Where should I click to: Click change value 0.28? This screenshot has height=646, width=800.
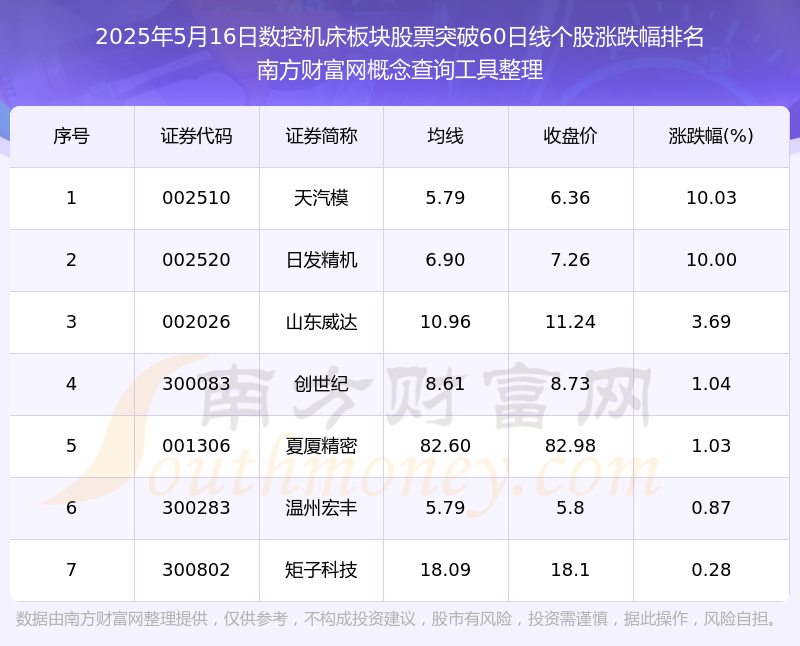711,570
